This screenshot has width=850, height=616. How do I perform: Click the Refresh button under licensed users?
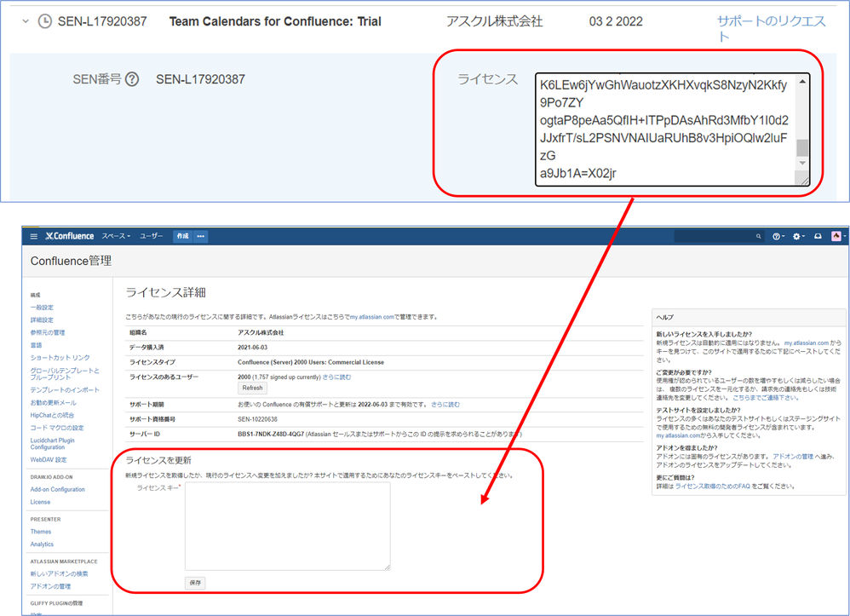click(x=252, y=389)
